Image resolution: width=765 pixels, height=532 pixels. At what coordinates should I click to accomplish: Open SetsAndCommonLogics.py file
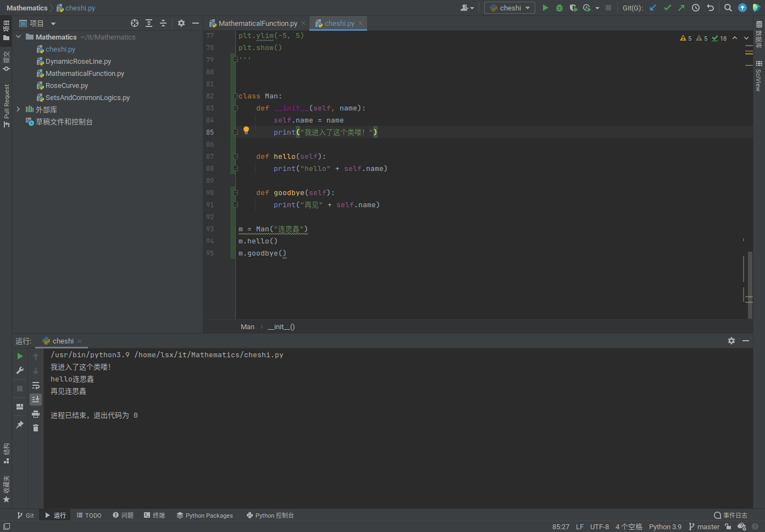pos(87,98)
